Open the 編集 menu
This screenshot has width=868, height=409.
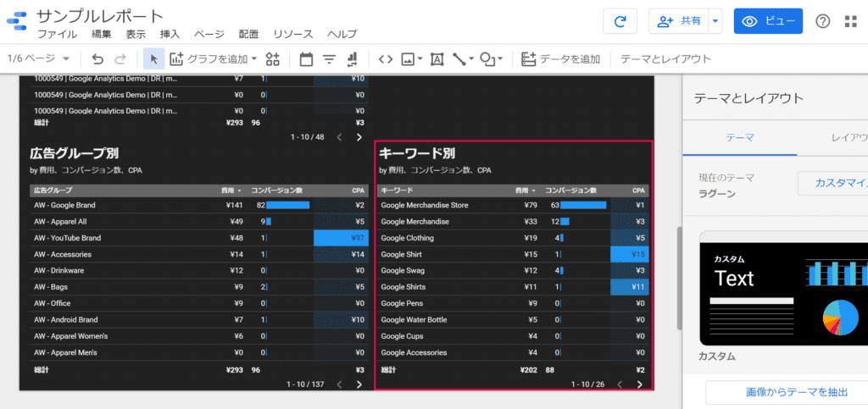[102, 34]
